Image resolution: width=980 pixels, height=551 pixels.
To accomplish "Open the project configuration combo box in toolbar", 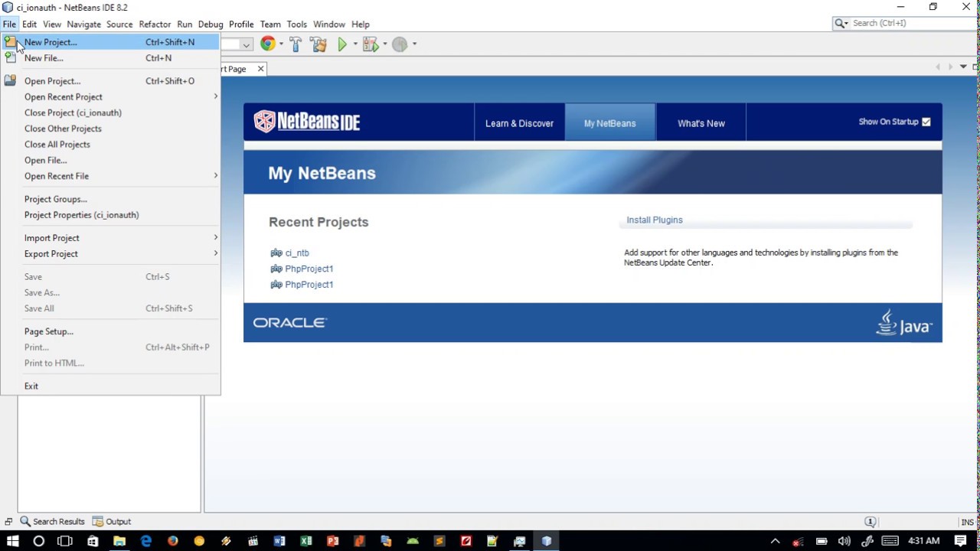I will click(x=237, y=44).
